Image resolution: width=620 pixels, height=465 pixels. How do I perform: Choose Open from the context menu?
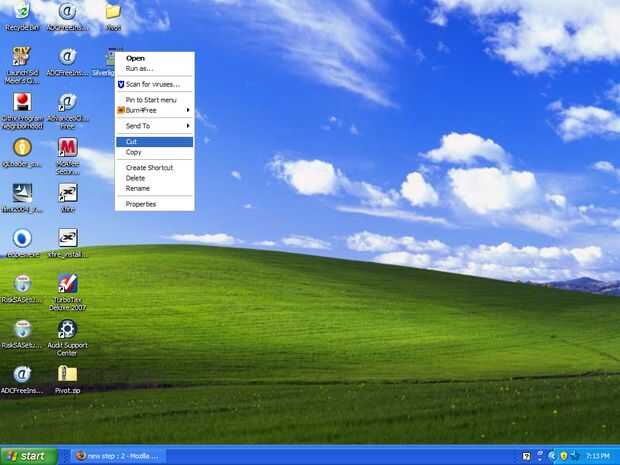click(154, 58)
